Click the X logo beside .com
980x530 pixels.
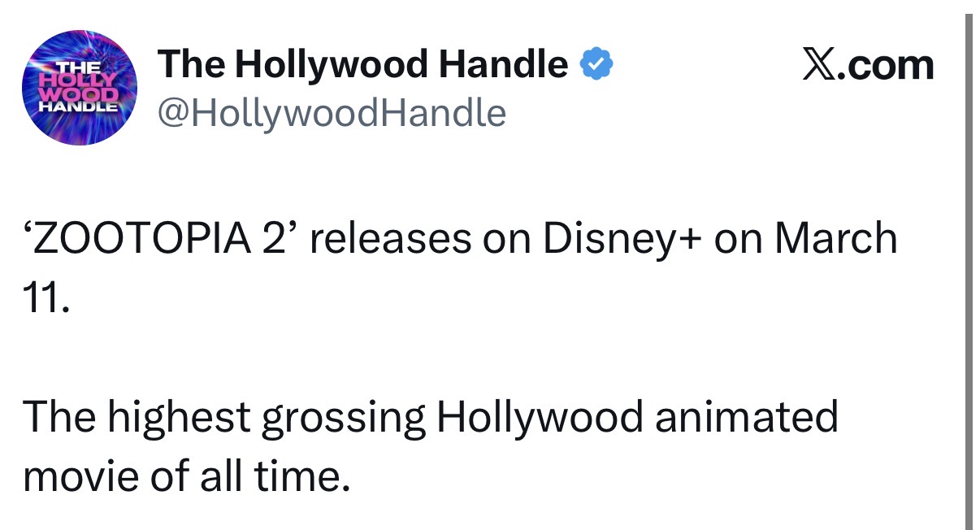click(820, 65)
